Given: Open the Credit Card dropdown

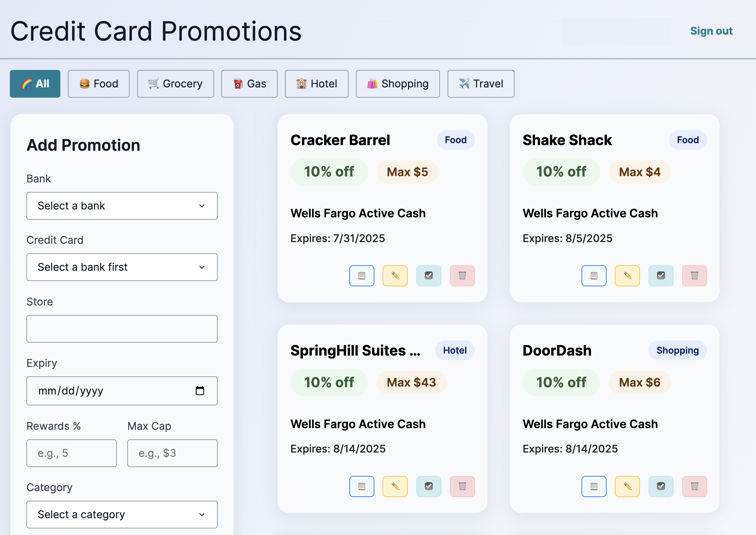Looking at the screenshot, I should [x=122, y=267].
